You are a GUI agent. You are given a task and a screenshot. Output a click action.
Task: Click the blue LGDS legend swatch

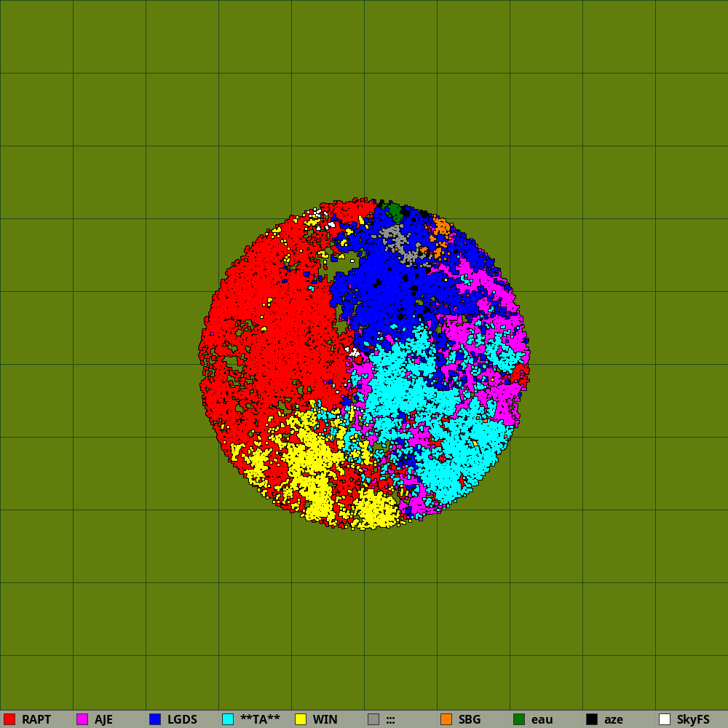(x=155, y=719)
